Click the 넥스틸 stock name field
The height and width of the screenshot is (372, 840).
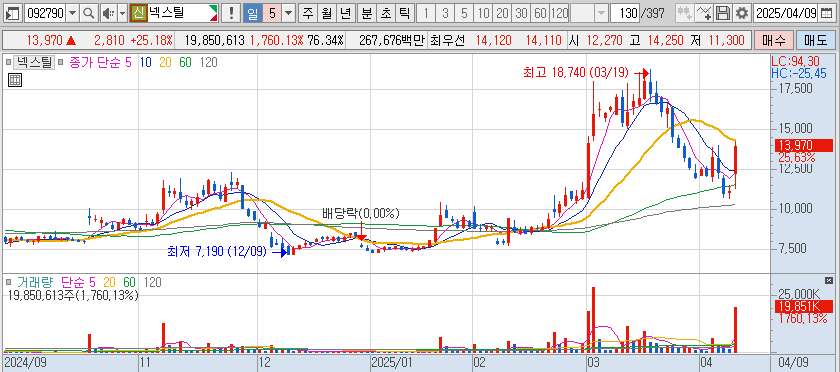point(182,13)
